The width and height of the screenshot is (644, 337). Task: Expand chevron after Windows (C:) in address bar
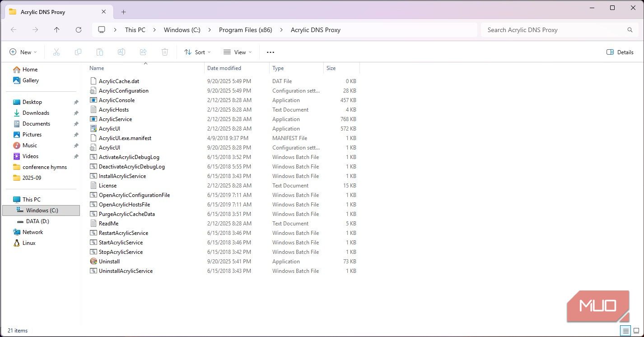[210, 30]
